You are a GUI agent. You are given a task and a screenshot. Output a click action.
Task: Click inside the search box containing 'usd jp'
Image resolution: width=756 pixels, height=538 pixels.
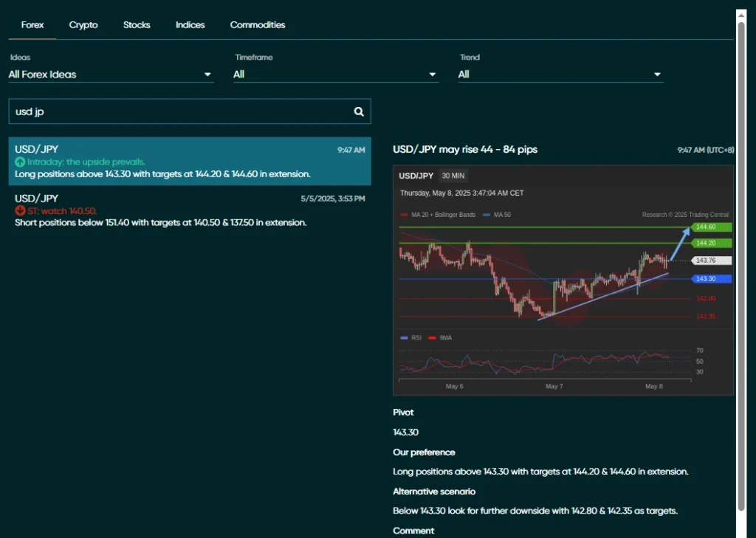click(x=148, y=111)
